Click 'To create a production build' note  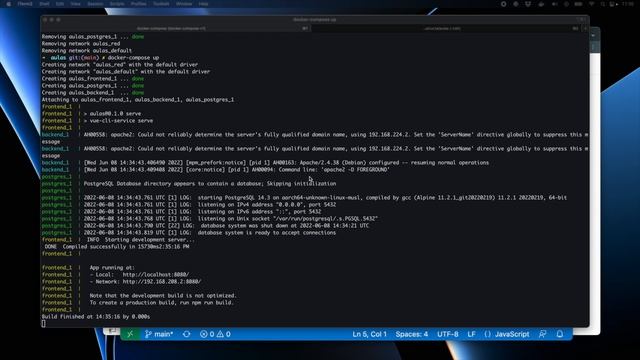point(162,302)
